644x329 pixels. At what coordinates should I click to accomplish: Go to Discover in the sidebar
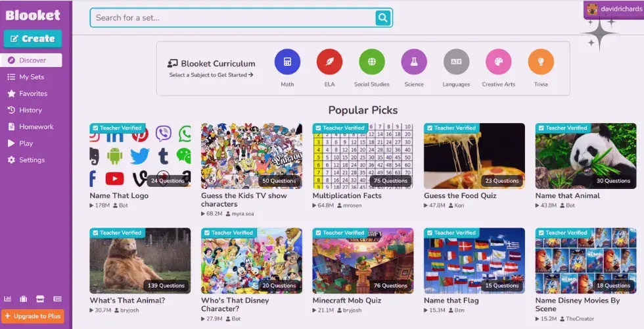point(32,60)
